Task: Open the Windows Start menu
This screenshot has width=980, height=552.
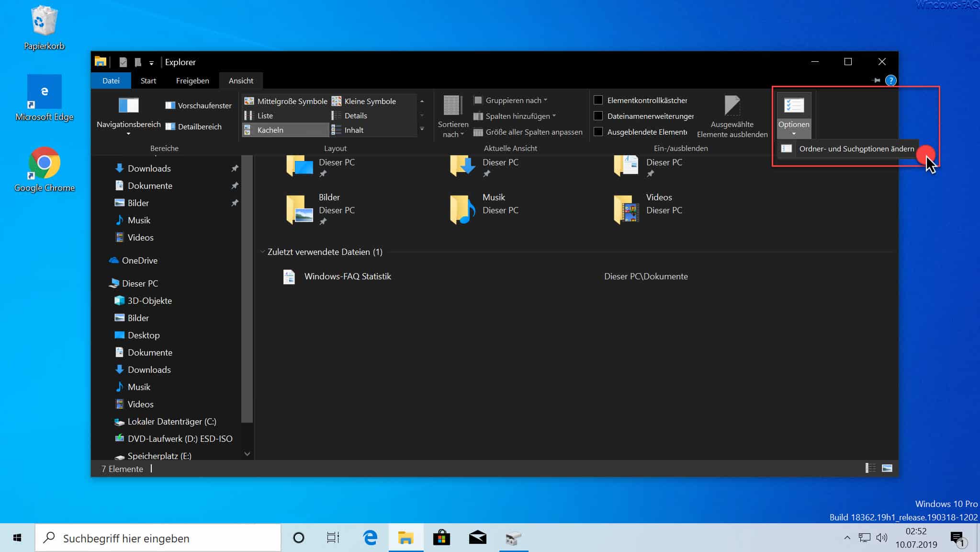Action: pos(17,538)
